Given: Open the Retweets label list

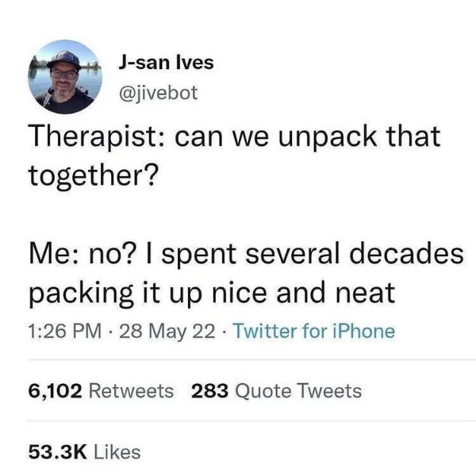Looking at the screenshot, I should 131,390.
